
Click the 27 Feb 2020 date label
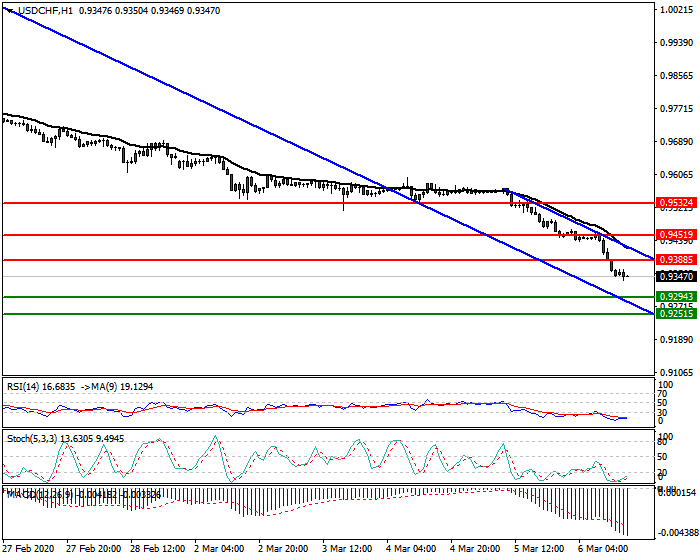click(29, 548)
